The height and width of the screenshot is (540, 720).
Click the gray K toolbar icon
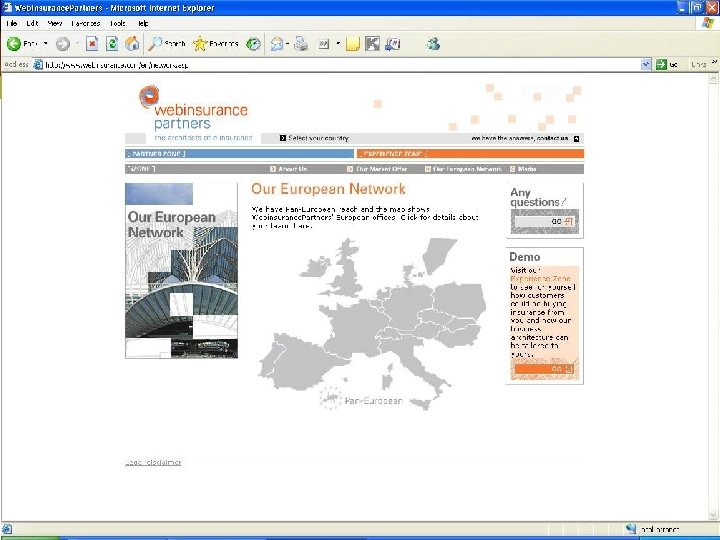[x=372, y=44]
